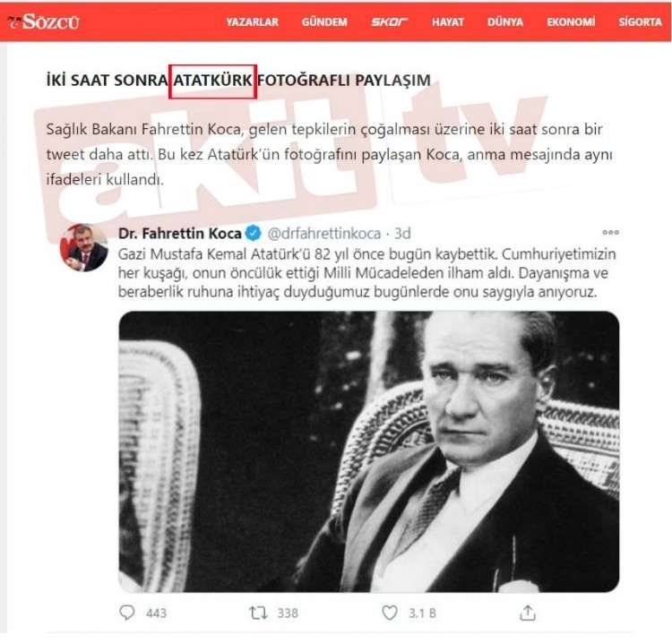Screen dimensions: 672x643
Task: Navigate to the DÜNYA section
Action: [x=504, y=22]
